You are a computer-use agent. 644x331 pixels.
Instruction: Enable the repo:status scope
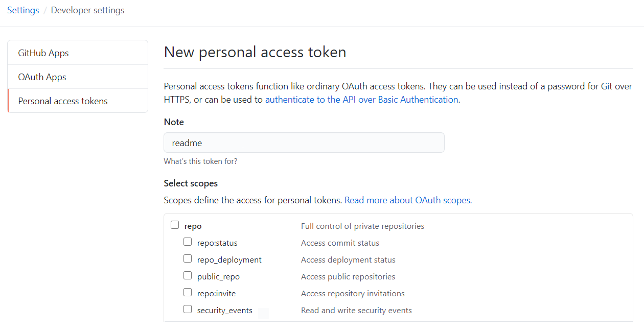point(188,241)
